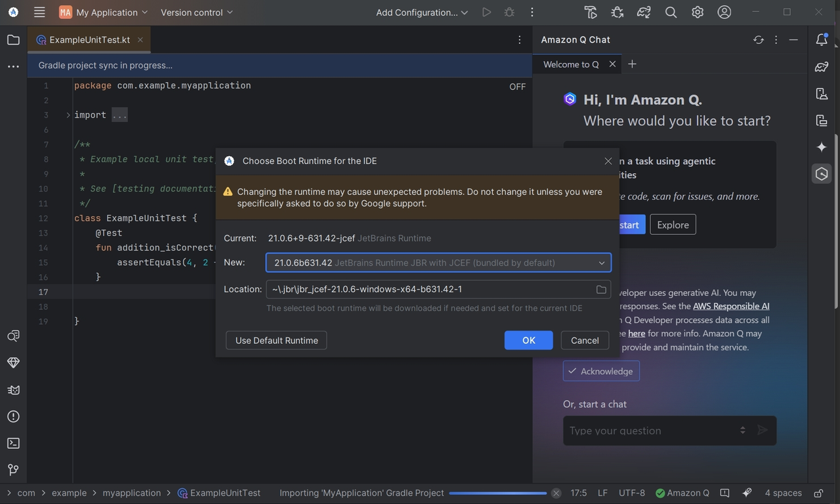Click the Run button in toolbar
Screen dimensions: 840x504
(486, 12)
